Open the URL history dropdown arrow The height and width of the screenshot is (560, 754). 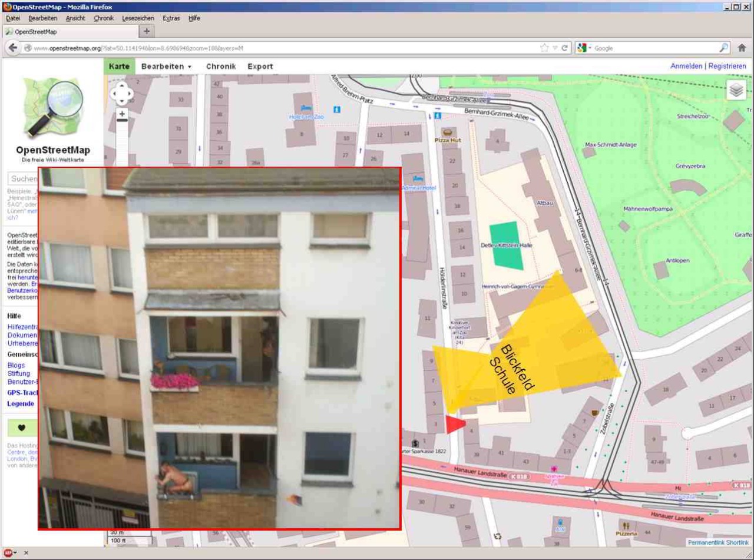coord(555,48)
